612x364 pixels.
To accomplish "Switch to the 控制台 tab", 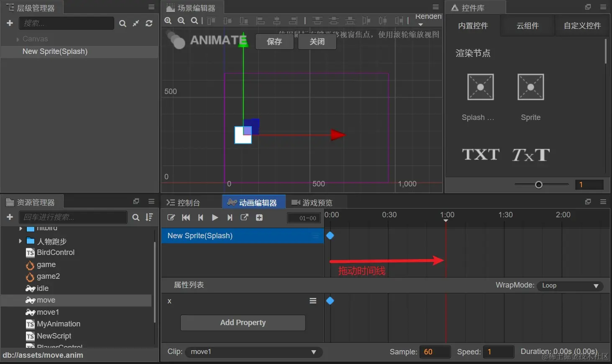I will 183,203.
